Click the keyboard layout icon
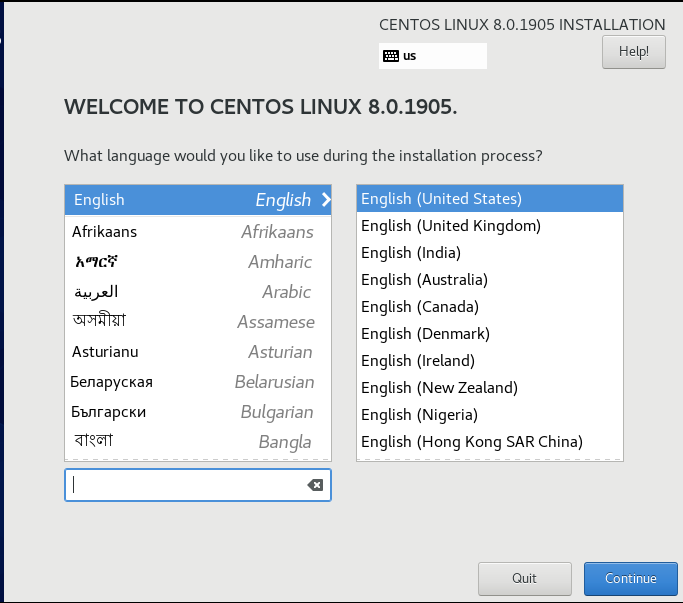 (391, 56)
